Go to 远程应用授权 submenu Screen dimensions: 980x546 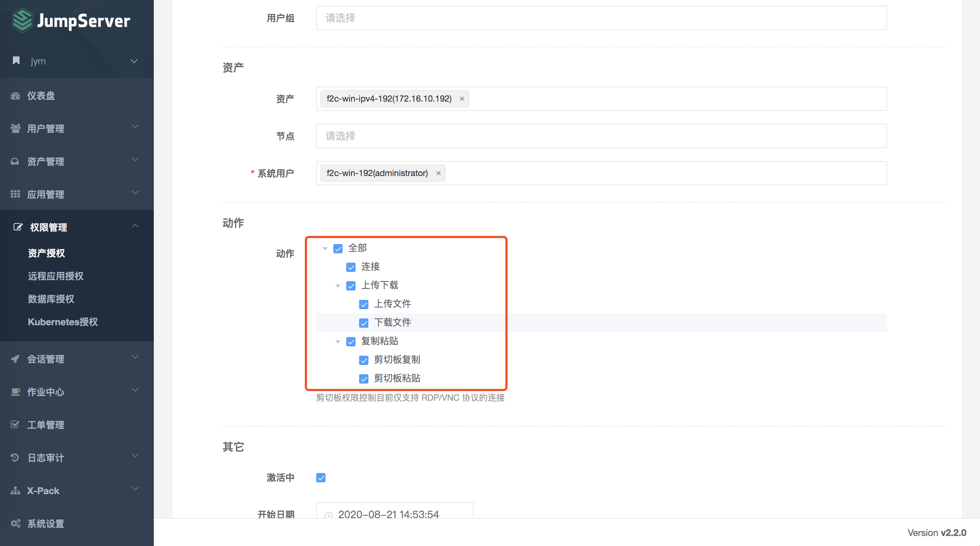point(55,276)
